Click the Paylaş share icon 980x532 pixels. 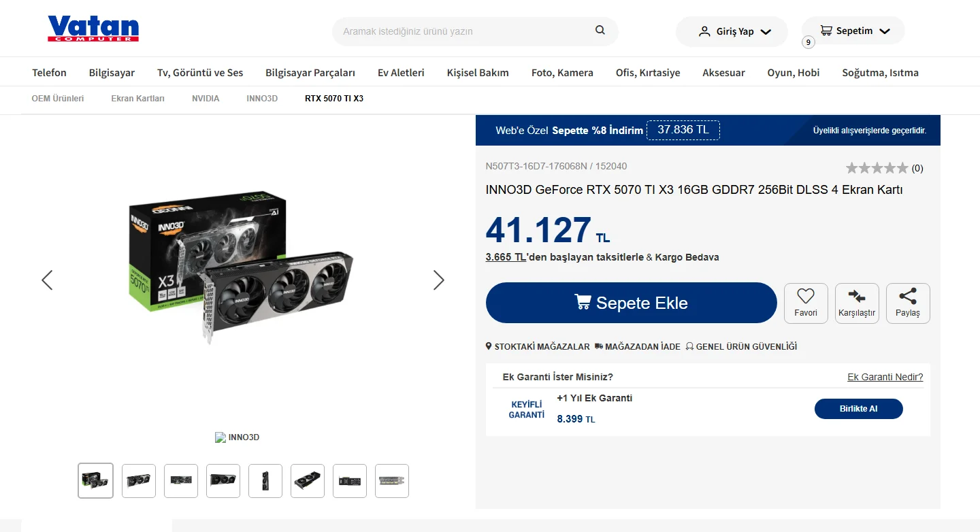[x=908, y=297]
